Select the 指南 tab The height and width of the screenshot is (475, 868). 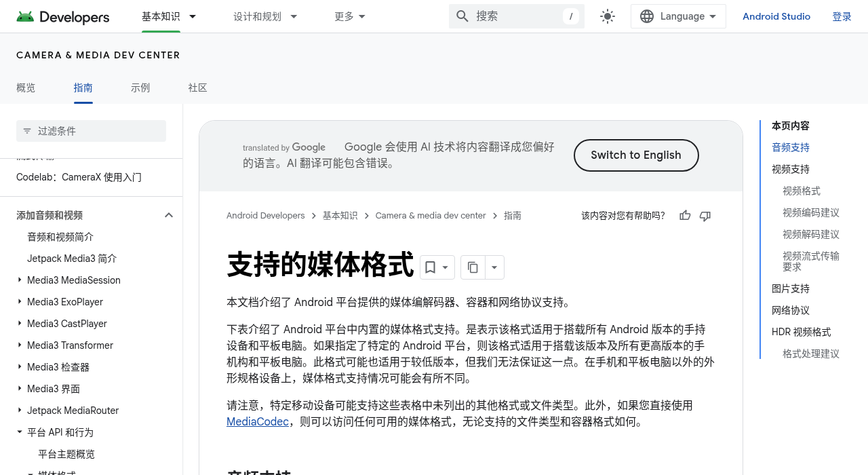coord(83,88)
